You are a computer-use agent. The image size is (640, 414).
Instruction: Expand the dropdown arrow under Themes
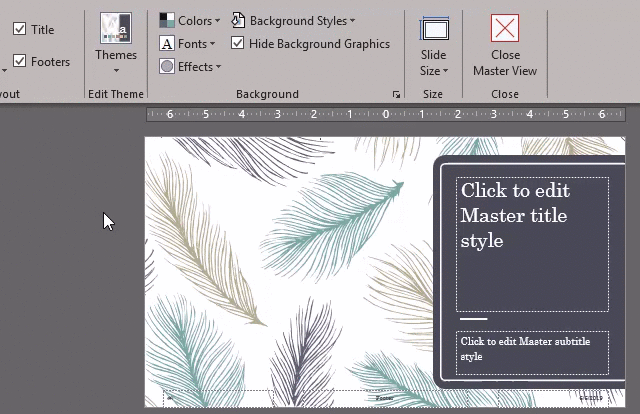point(116,71)
